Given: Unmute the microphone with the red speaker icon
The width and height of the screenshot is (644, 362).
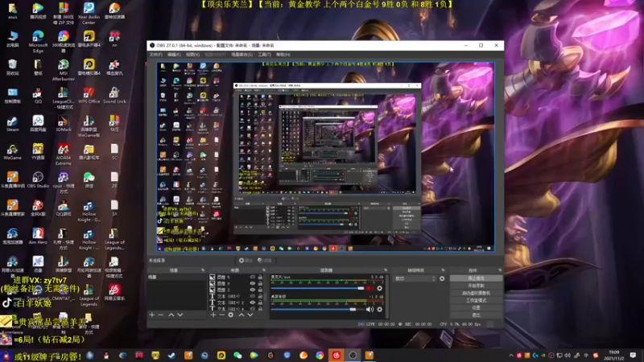Looking at the screenshot, I should tap(370, 288).
